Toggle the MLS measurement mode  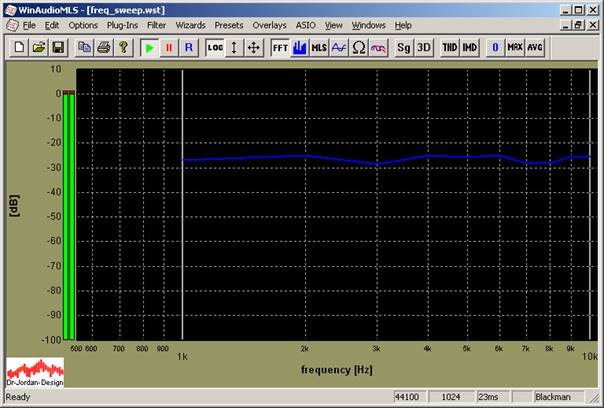pos(319,47)
